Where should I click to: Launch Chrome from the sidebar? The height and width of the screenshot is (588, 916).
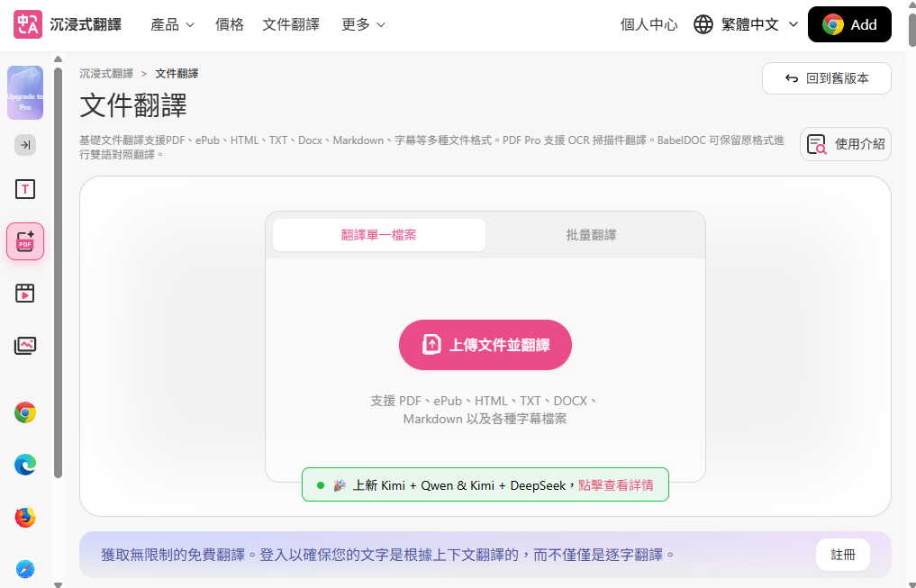(x=24, y=412)
